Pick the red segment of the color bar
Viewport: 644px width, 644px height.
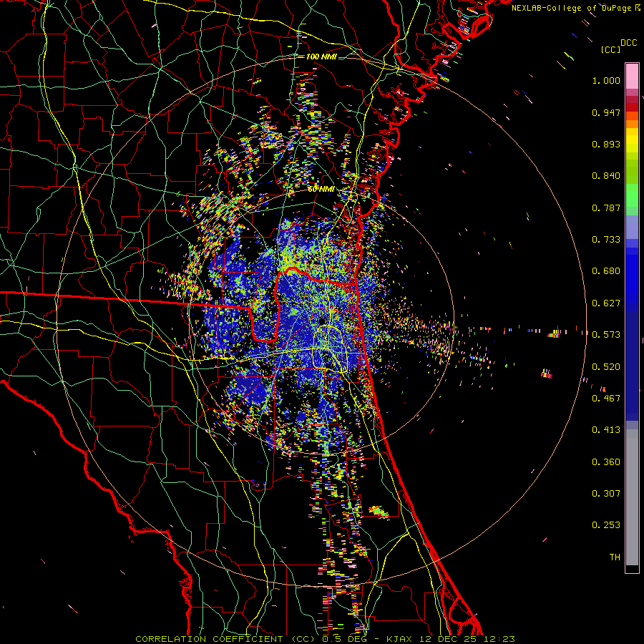[632, 107]
